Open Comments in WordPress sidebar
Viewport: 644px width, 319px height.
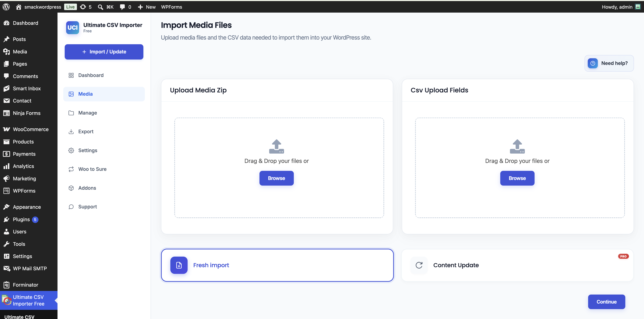point(29,76)
